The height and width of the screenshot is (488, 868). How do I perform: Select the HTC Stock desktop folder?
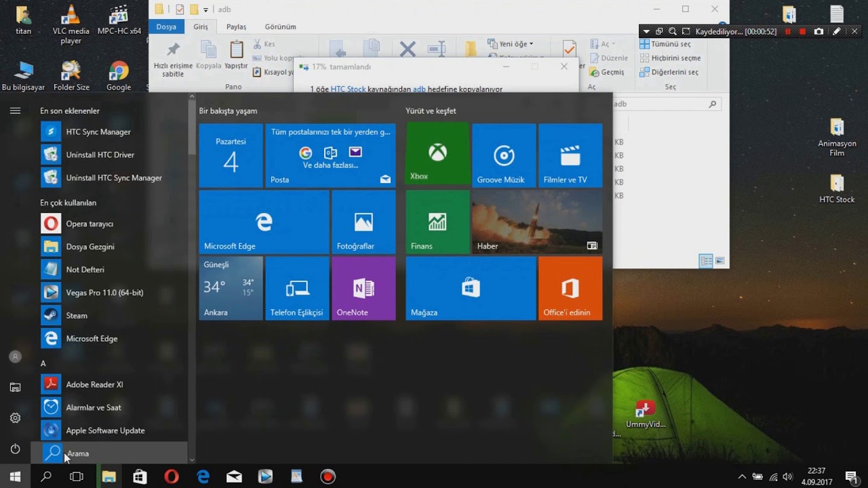pyautogui.click(x=837, y=189)
